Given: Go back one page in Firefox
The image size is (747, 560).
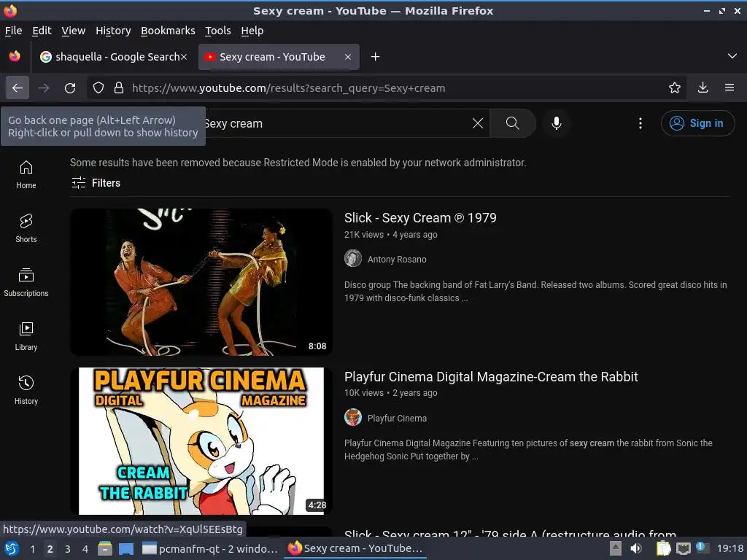Looking at the screenshot, I should 18,88.
